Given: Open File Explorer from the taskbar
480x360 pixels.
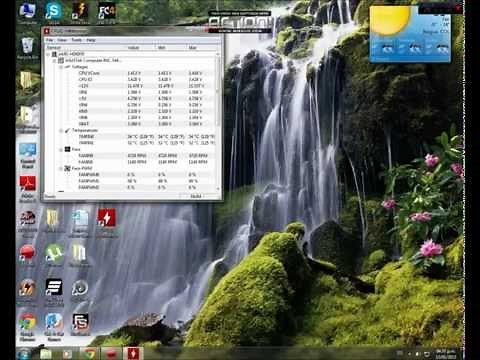Looking at the screenshot, I should click(46, 354).
